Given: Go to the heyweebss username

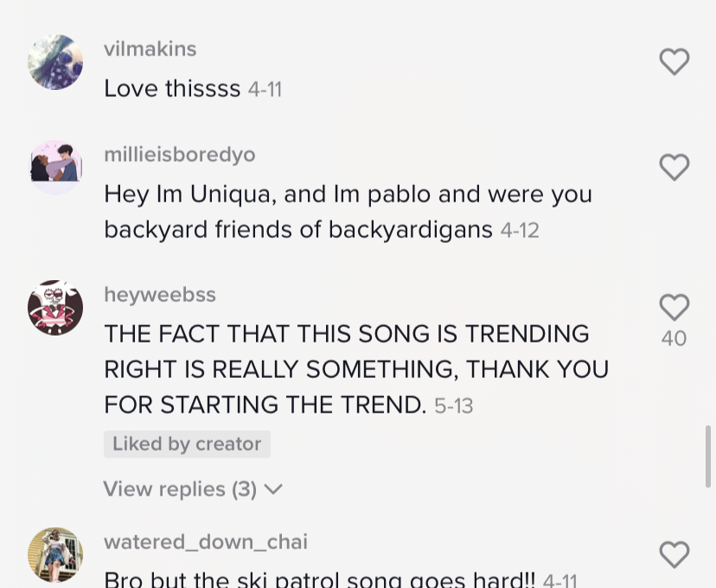Looking at the screenshot, I should (159, 295).
